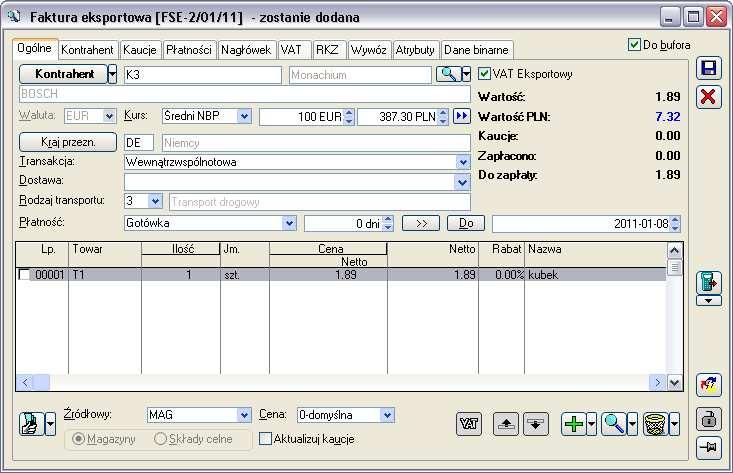Adjust the 387.30 PLN stepper
Screen dimensions: 733x473
pyautogui.click(x=443, y=116)
